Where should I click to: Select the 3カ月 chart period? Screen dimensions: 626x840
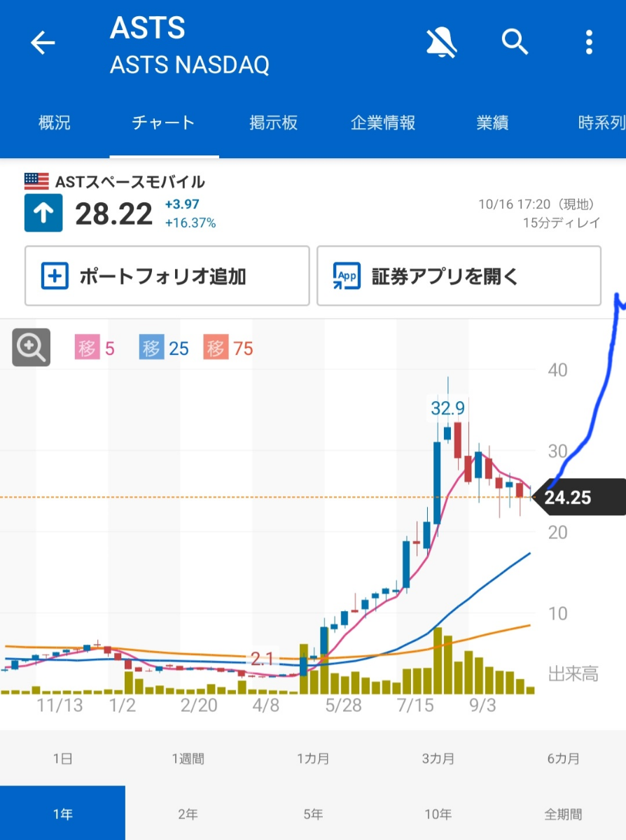pyautogui.click(x=438, y=759)
